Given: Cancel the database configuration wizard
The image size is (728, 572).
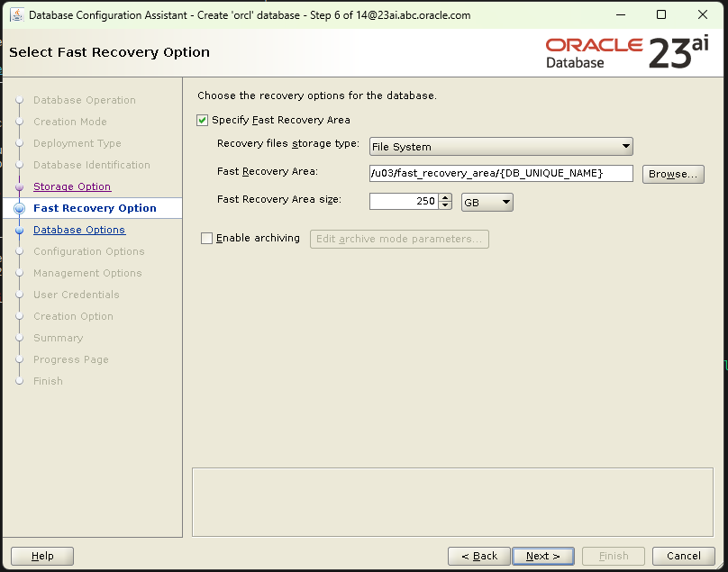Looking at the screenshot, I should (683, 556).
